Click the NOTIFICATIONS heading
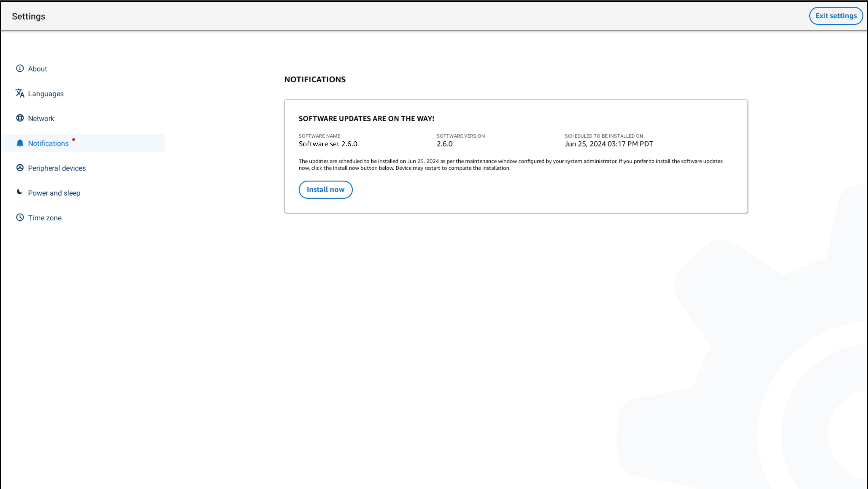The width and height of the screenshot is (868, 489). tap(315, 79)
